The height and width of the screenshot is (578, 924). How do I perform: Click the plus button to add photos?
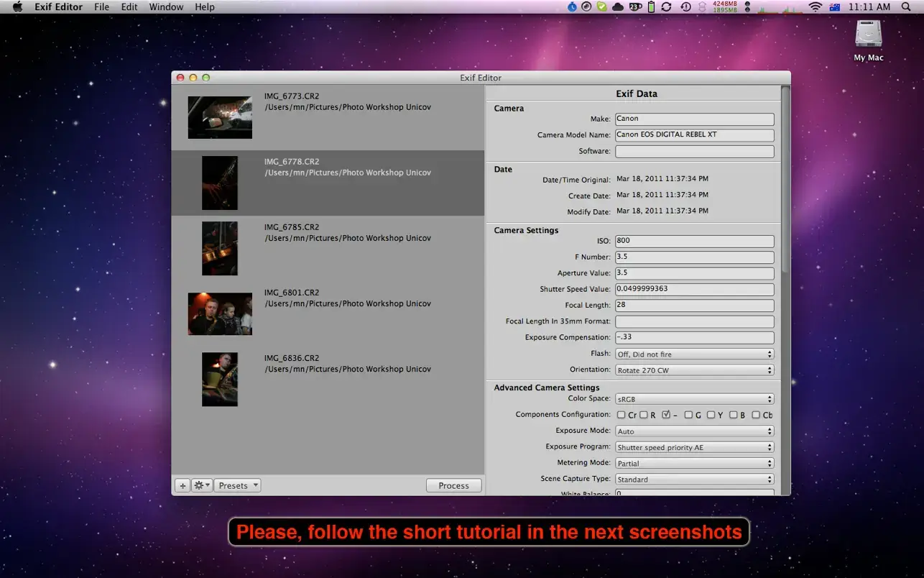coord(183,486)
